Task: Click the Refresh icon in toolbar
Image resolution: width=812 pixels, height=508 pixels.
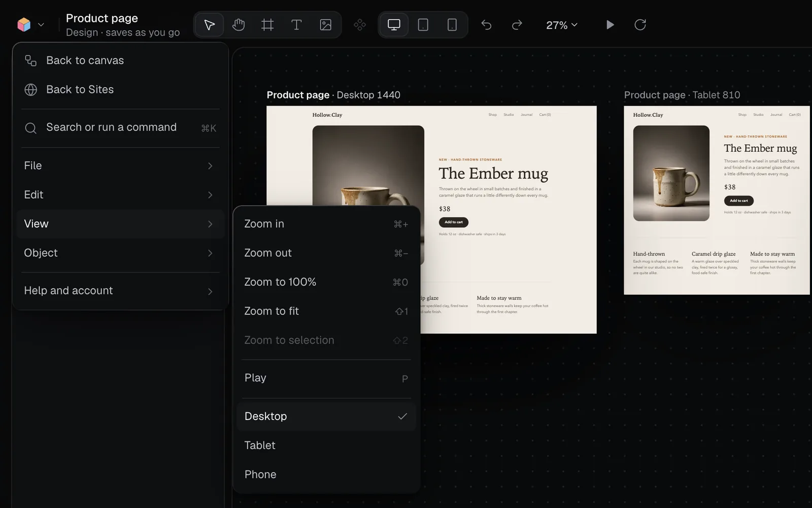Action: (x=640, y=25)
